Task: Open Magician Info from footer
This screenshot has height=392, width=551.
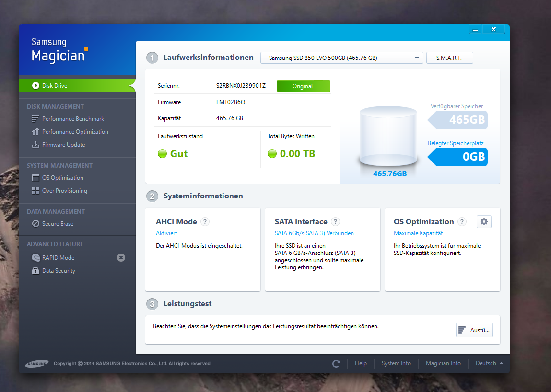Action: coord(443,363)
